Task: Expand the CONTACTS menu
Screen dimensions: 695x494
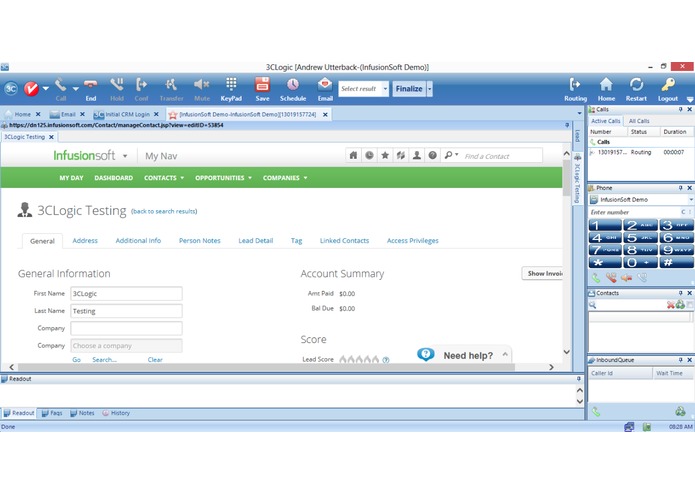Action: [x=164, y=178]
